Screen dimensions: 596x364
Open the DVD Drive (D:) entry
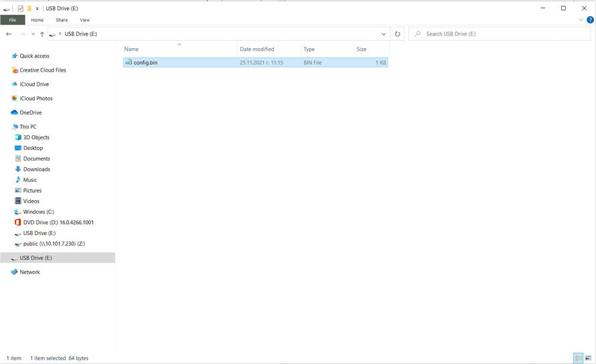[58, 222]
